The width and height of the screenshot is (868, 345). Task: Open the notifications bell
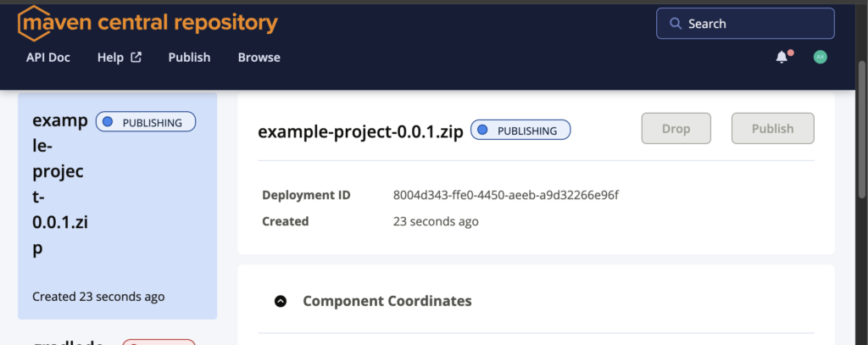pyautogui.click(x=782, y=58)
